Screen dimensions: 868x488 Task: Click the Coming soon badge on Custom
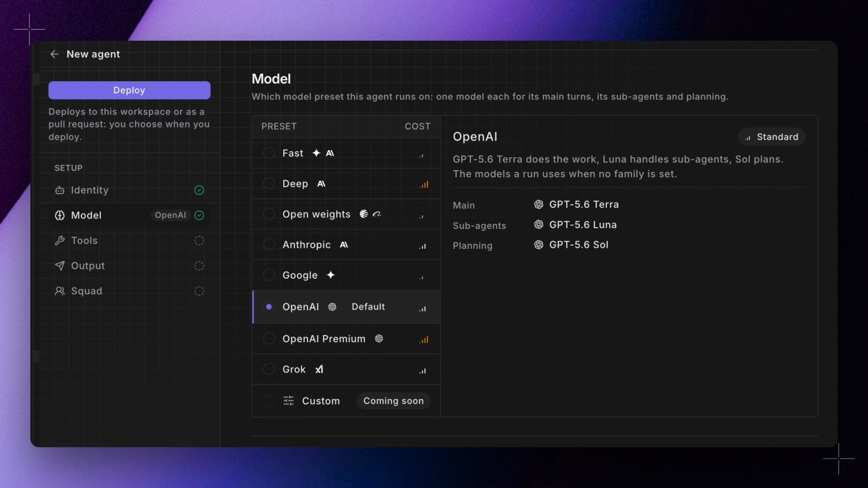(393, 401)
